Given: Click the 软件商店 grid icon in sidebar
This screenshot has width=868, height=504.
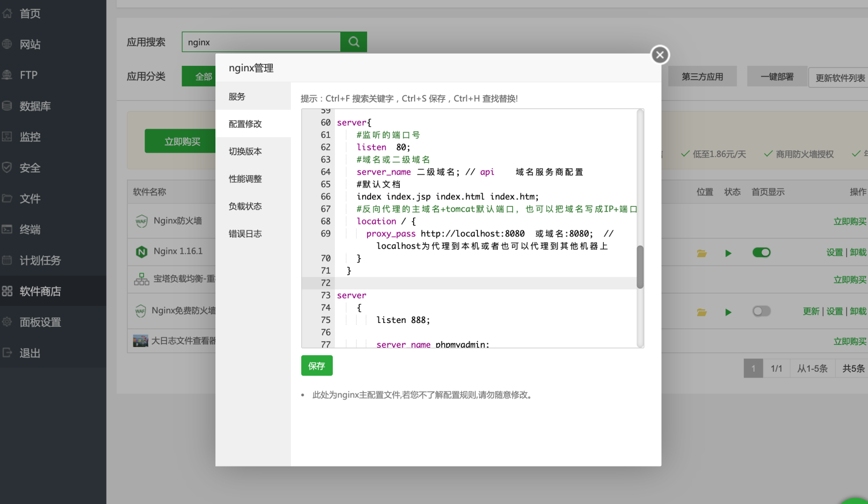Looking at the screenshot, I should (x=7, y=291).
